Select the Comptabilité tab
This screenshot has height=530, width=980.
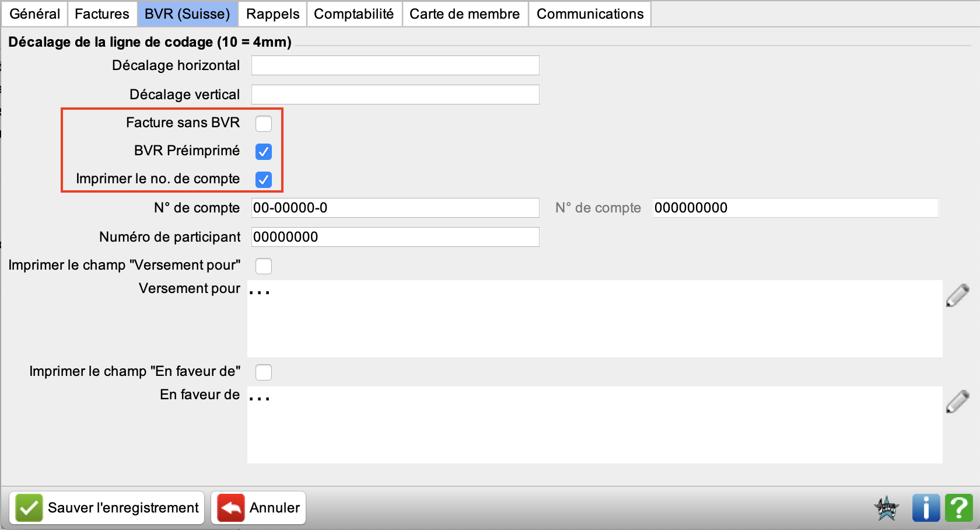[x=353, y=14]
